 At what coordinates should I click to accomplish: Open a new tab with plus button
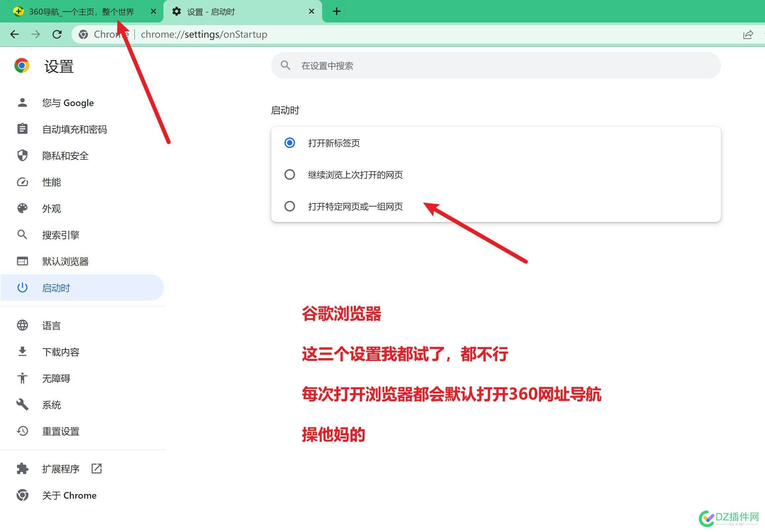tap(336, 12)
